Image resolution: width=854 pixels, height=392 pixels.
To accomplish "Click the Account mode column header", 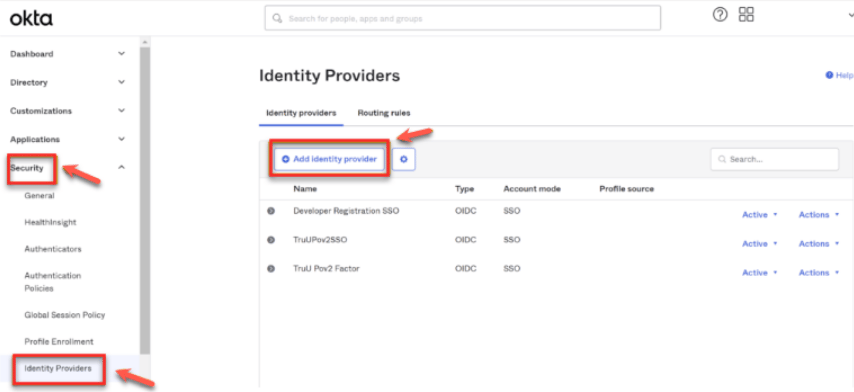I will [x=532, y=189].
